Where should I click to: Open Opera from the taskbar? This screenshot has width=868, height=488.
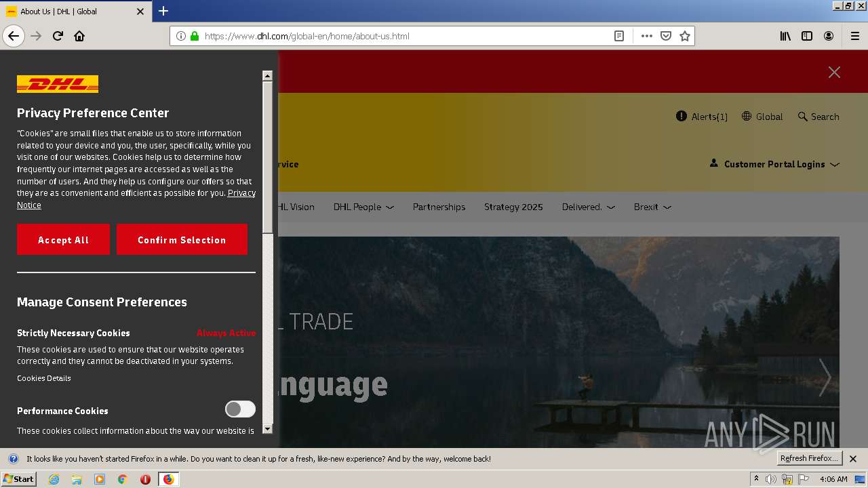(145, 479)
